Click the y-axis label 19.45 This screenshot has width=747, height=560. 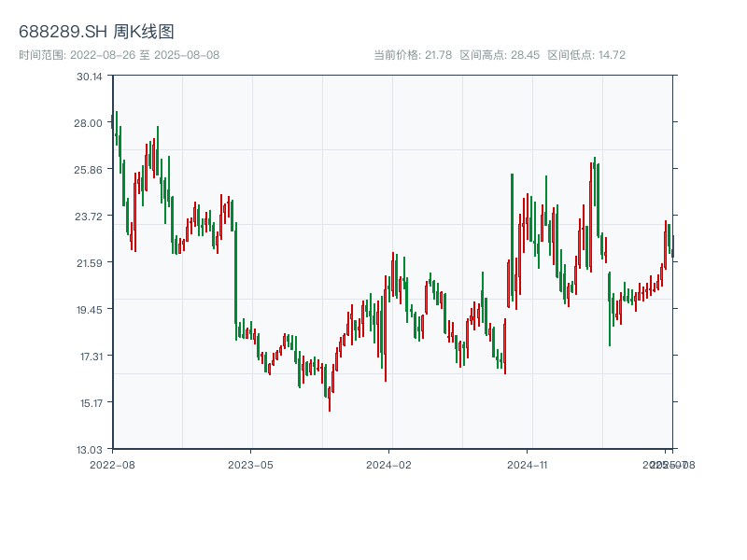click(89, 310)
